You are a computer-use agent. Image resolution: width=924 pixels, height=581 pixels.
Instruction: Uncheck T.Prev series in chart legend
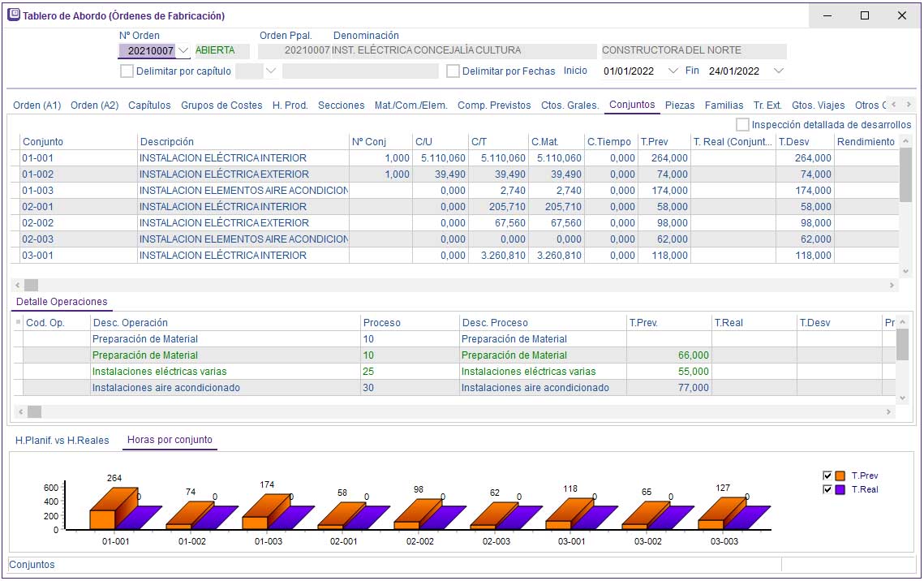click(827, 476)
